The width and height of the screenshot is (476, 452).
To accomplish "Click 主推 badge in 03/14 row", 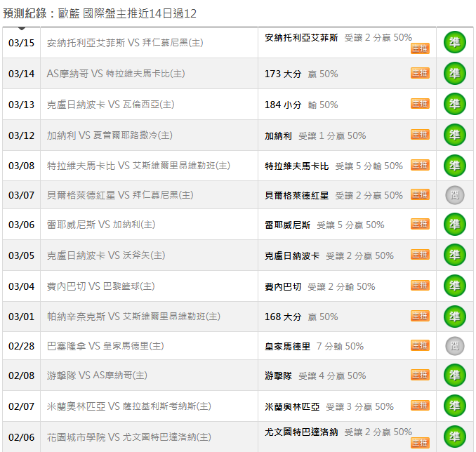I will pos(420,73).
